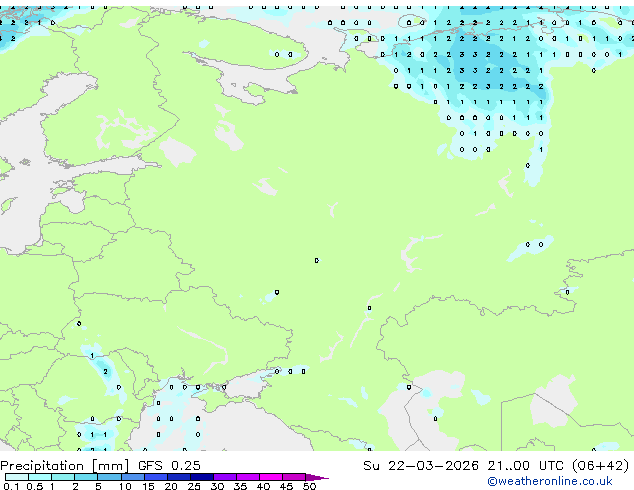Click the '25' legend scale label
Image resolution: width=634 pixels, height=490 pixels.
[194, 486]
